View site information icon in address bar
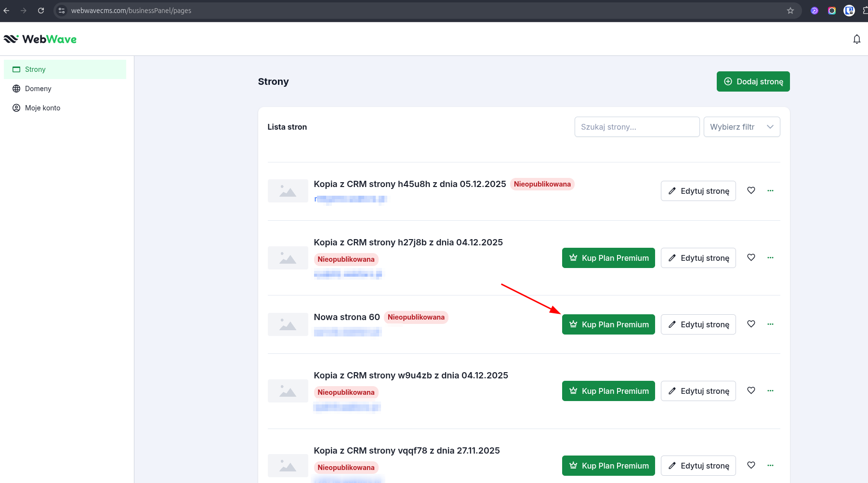 (61, 11)
